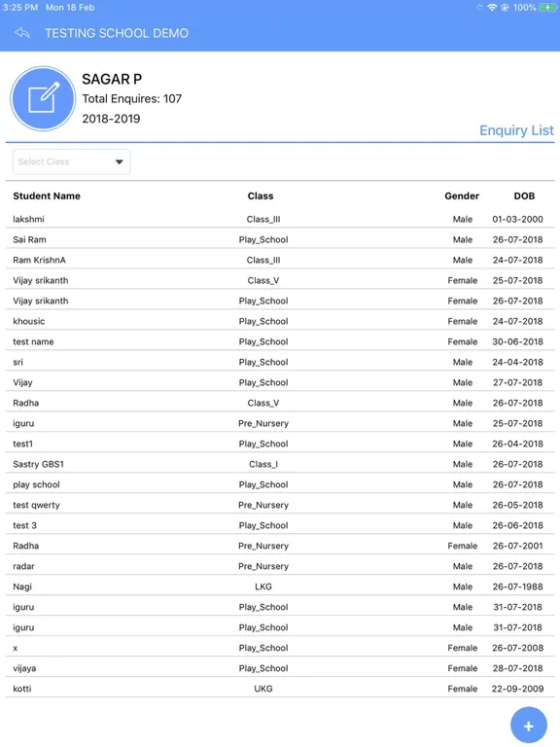Open the Enquiry List link
The height and width of the screenshot is (747, 560).
(x=516, y=130)
